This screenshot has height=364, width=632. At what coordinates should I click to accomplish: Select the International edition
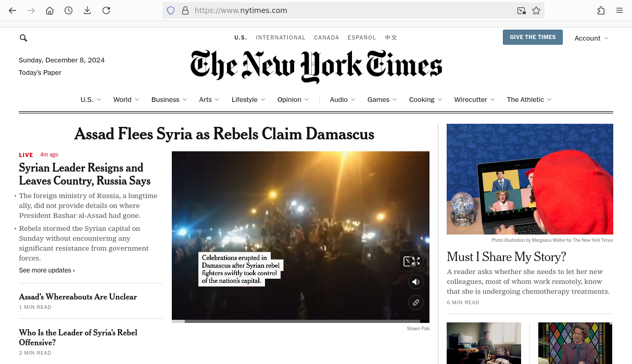(281, 37)
